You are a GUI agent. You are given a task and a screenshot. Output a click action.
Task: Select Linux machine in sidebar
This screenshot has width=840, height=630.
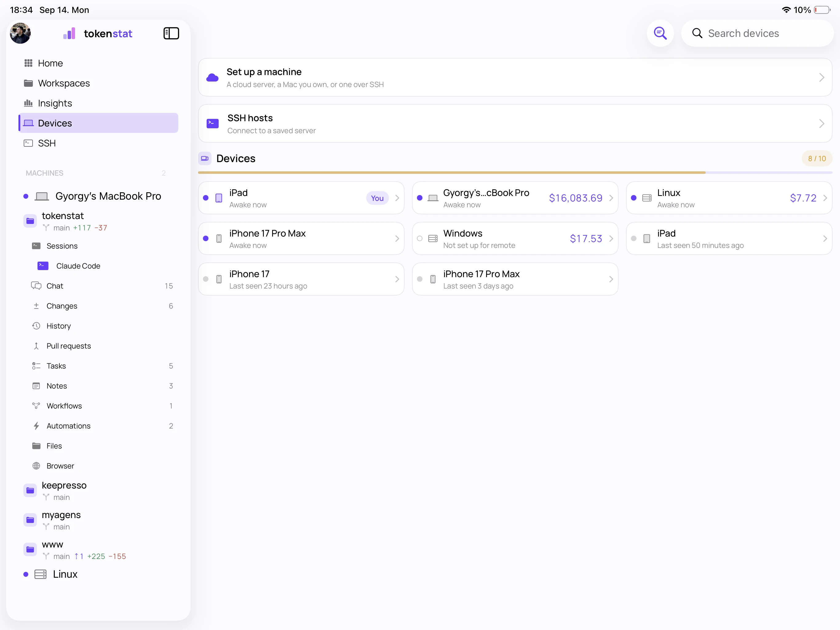point(98,574)
